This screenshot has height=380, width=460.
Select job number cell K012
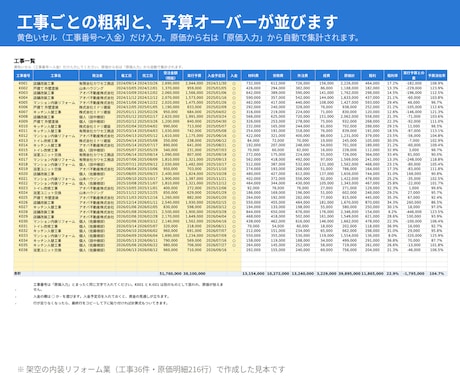[x=23, y=136]
